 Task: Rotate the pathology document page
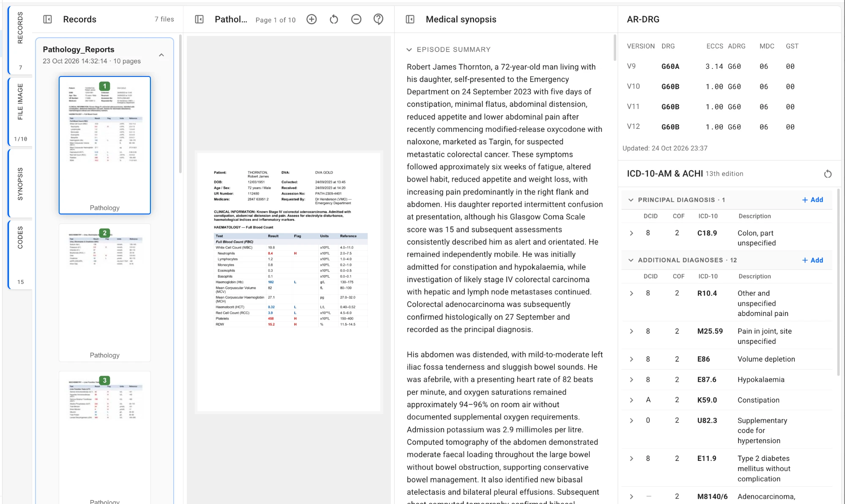pyautogui.click(x=334, y=19)
